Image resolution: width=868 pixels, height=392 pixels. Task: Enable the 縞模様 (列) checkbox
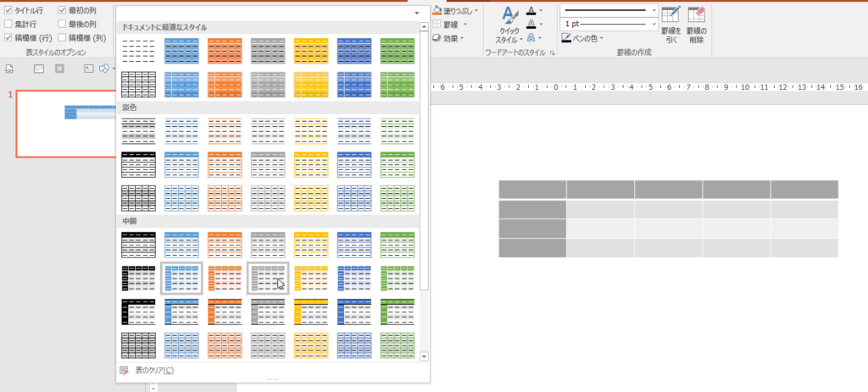62,38
